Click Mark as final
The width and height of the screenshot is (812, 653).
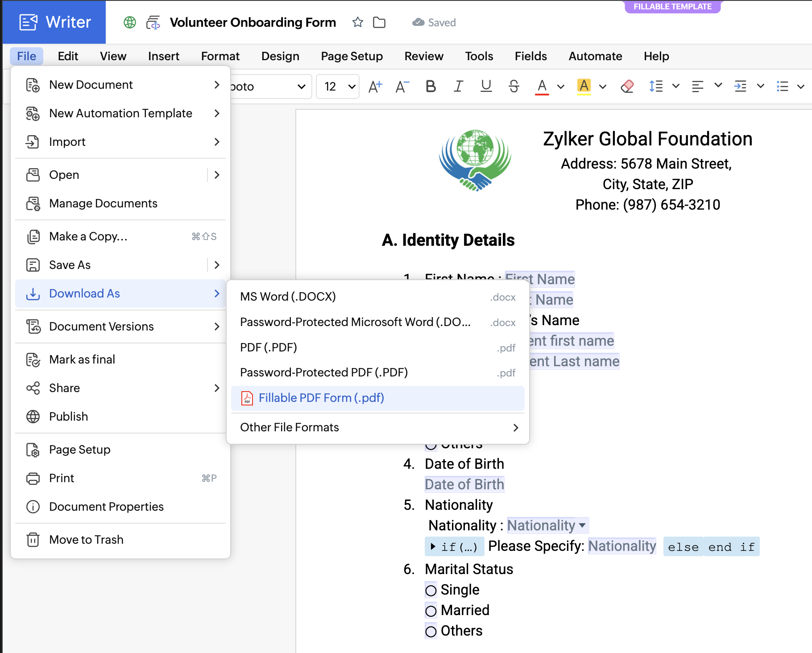pos(82,360)
